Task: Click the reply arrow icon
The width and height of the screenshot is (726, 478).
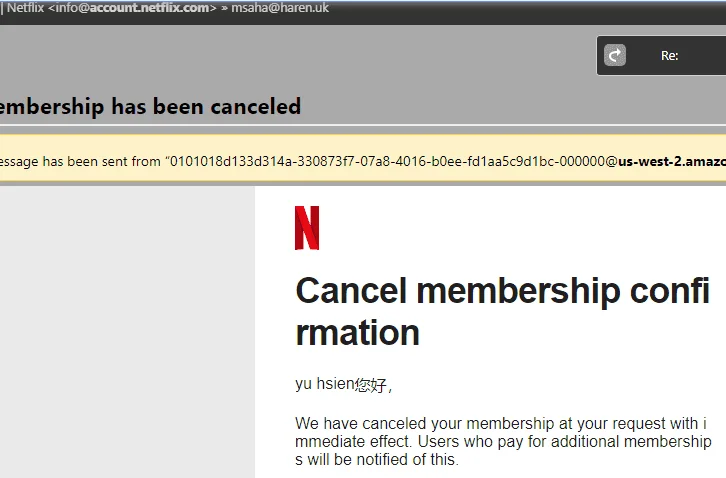Action: coord(615,56)
